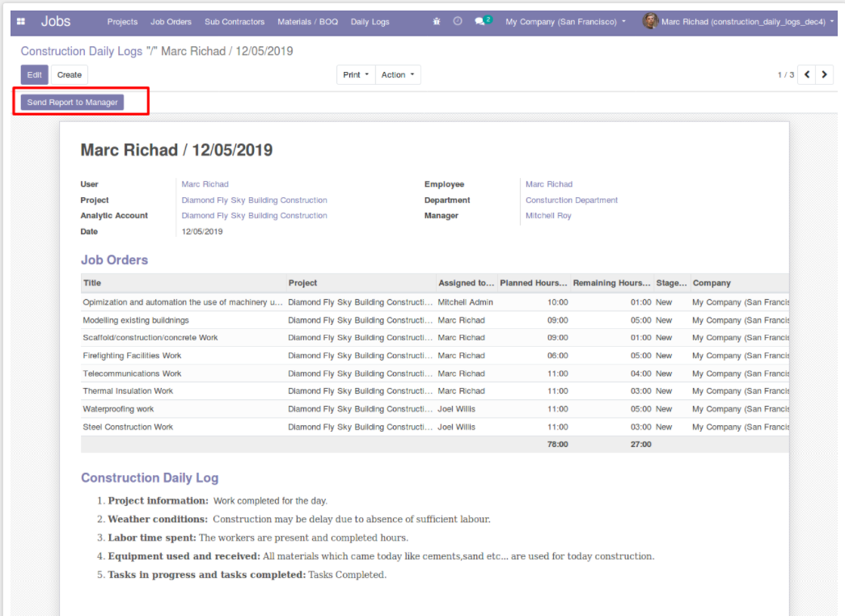Open the Projects menu
The image size is (845, 616).
pos(122,22)
